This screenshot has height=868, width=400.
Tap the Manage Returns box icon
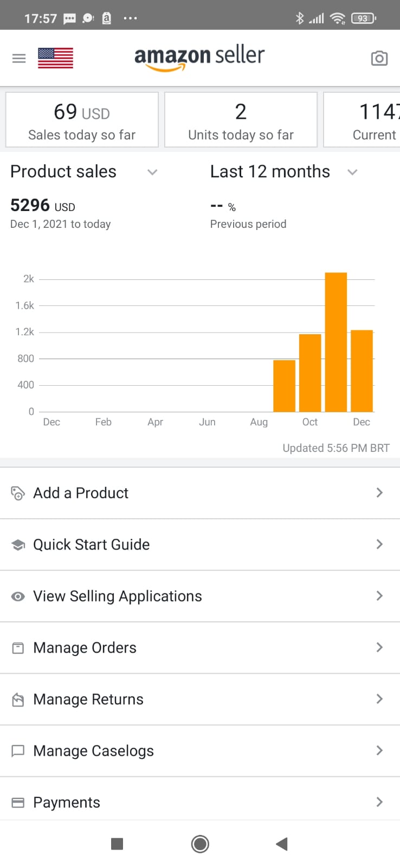[x=18, y=700]
